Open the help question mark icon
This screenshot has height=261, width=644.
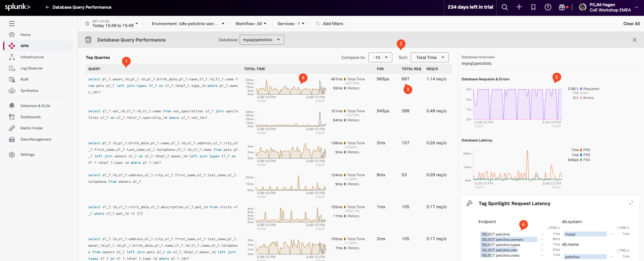(x=548, y=7)
